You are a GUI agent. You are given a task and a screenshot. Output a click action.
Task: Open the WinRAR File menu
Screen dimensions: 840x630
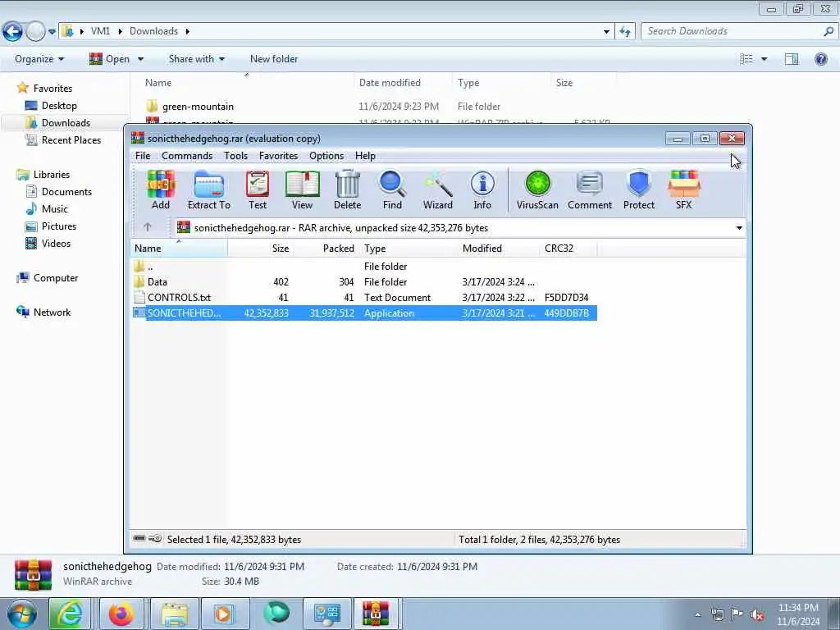pos(143,156)
